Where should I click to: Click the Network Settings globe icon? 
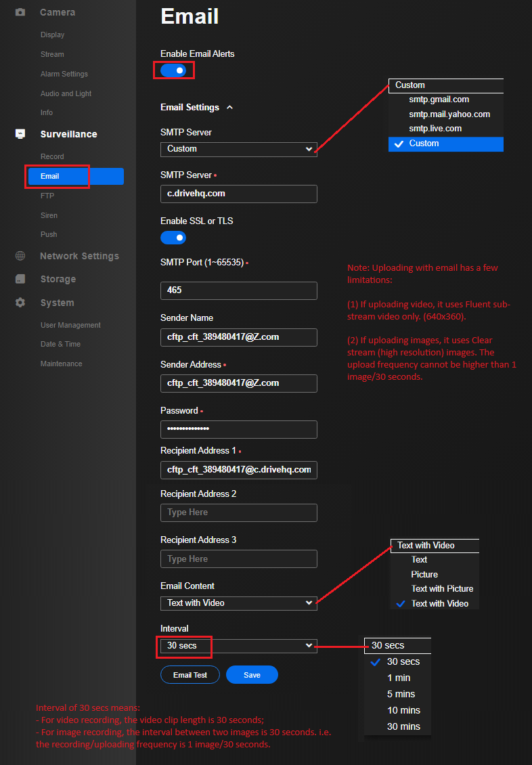(20, 256)
